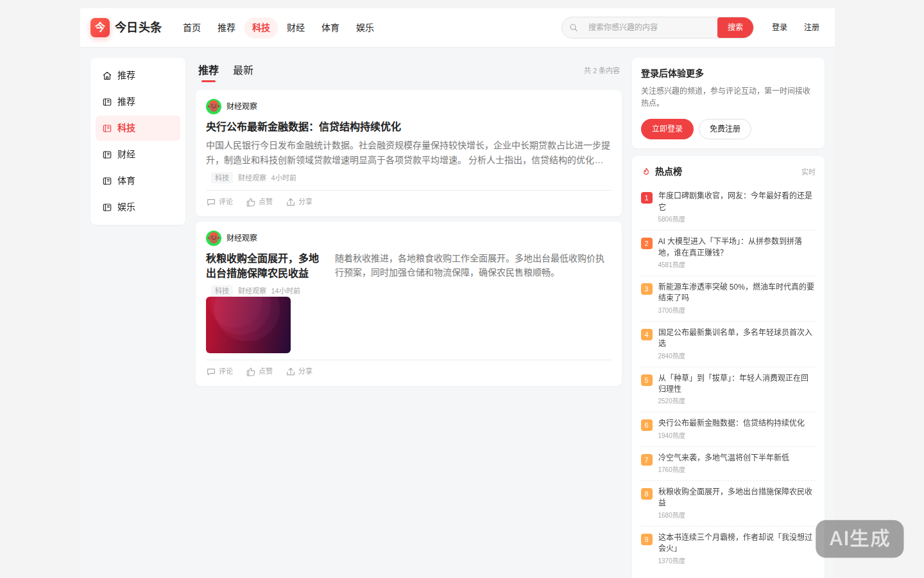The image size is (924, 578).
Task: Click the 4小时前 timestamp
Action: click(x=284, y=178)
